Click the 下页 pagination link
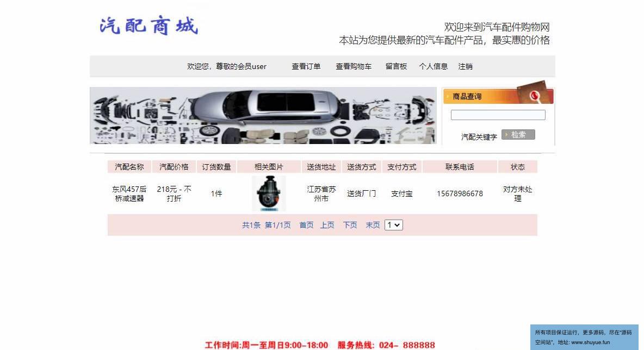The image size is (644, 350). pyautogui.click(x=350, y=225)
